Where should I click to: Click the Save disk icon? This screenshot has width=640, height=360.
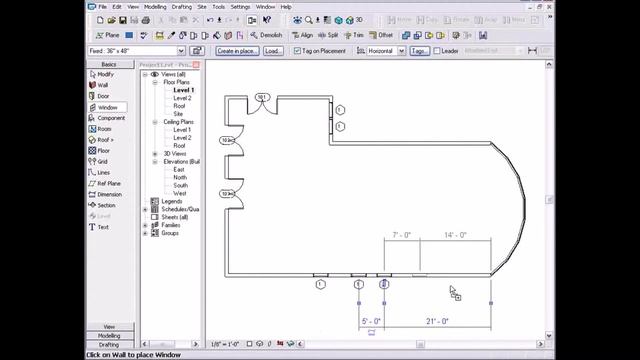coord(122,20)
